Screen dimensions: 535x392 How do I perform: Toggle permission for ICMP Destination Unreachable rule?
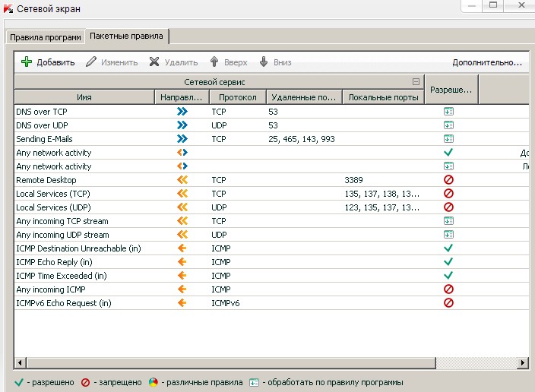coord(448,248)
